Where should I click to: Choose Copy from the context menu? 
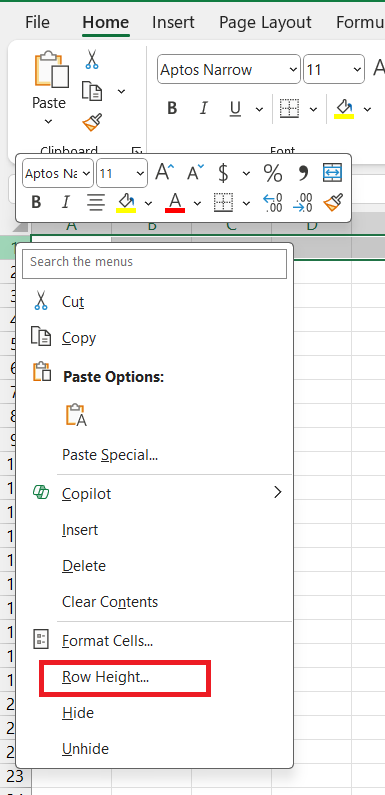(155, 338)
